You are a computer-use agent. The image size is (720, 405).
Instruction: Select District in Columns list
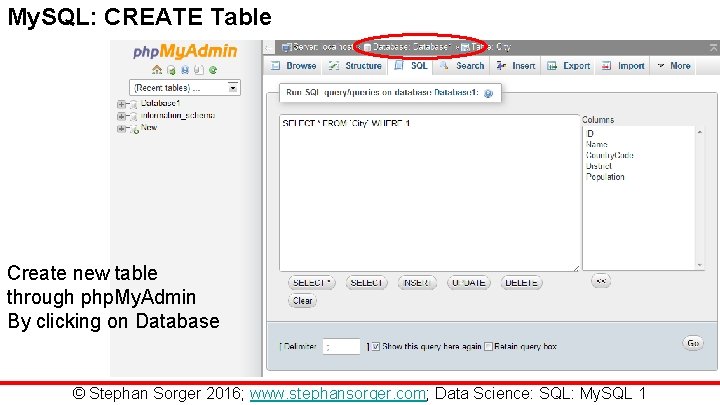599,166
